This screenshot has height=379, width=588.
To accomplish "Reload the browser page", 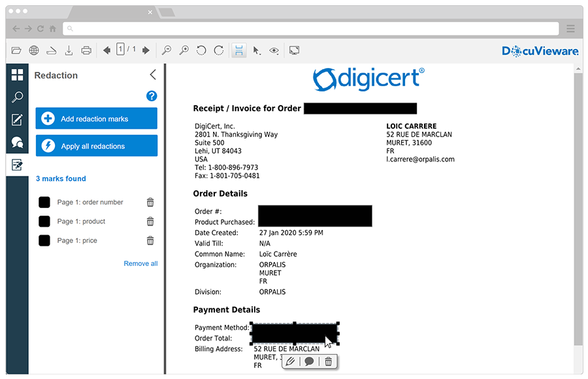I will tap(41, 29).
